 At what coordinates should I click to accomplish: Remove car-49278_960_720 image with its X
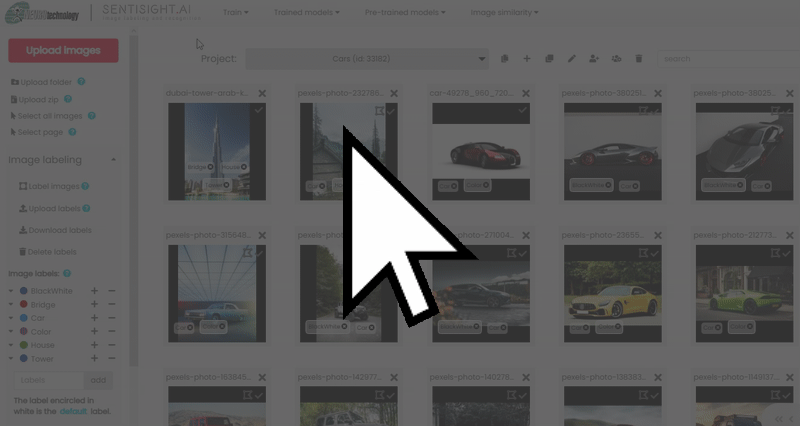pyautogui.click(x=526, y=93)
